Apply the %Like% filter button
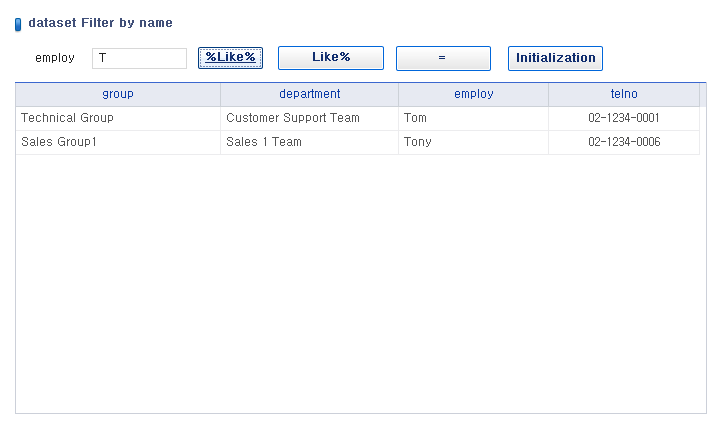Image resolution: width=723 pixels, height=438 pixels. [x=231, y=58]
